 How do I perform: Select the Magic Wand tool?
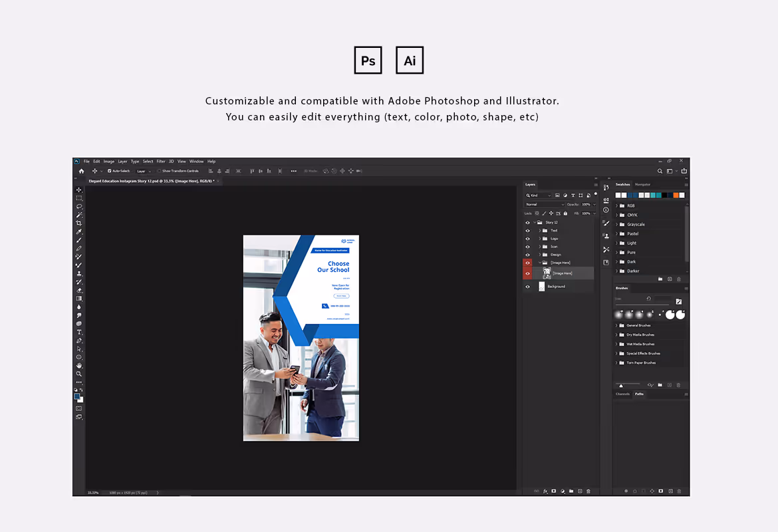pyautogui.click(x=79, y=215)
